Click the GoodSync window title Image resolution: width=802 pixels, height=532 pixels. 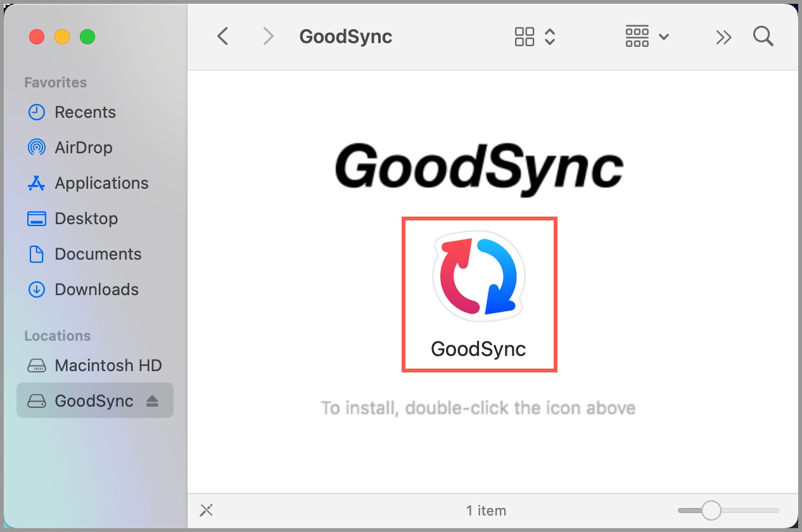[x=346, y=37]
